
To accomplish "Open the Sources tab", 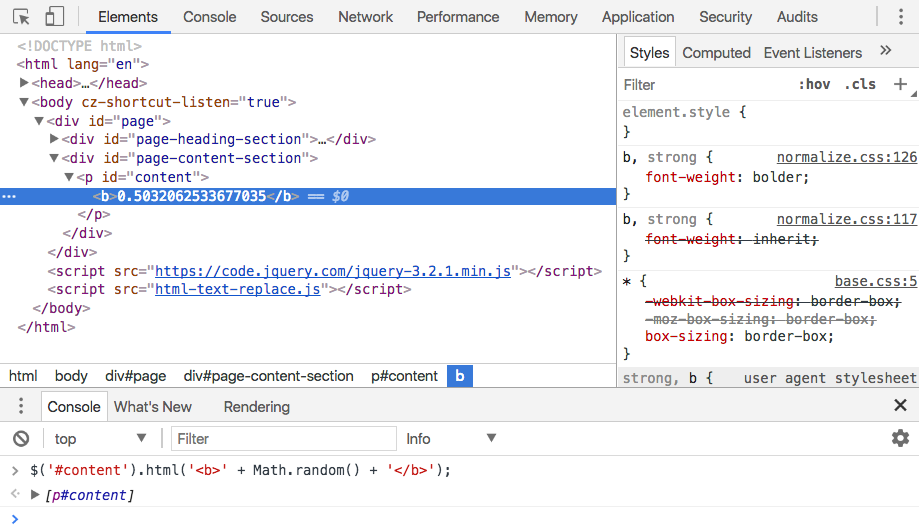I will click(x=287, y=17).
